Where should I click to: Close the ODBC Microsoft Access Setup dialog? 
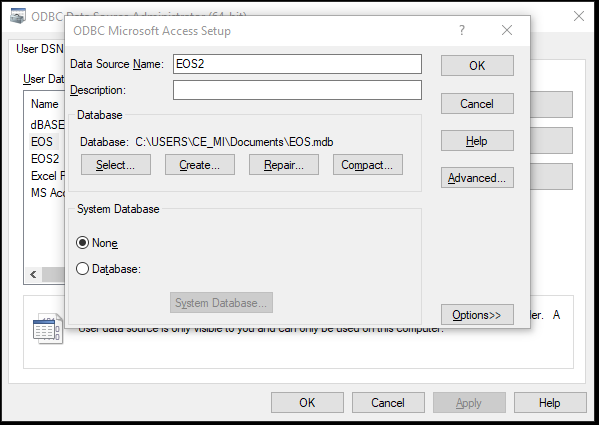pos(507,30)
